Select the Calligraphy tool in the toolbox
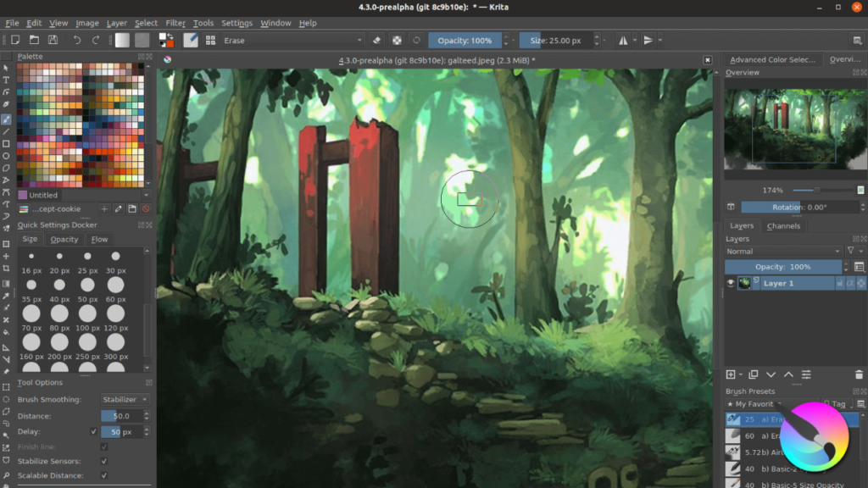This screenshot has width=868, height=488. click(x=6, y=104)
